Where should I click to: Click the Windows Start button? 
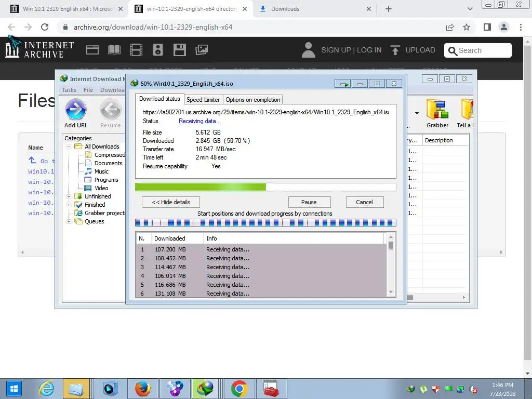point(14,389)
